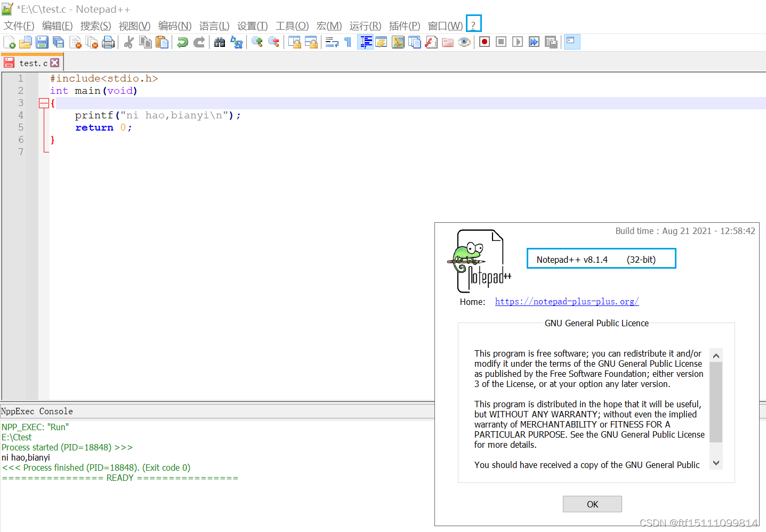The width and height of the screenshot is (766, 532).
Task: Click OK in the About dialog
Action: click(x=592, y=504)
